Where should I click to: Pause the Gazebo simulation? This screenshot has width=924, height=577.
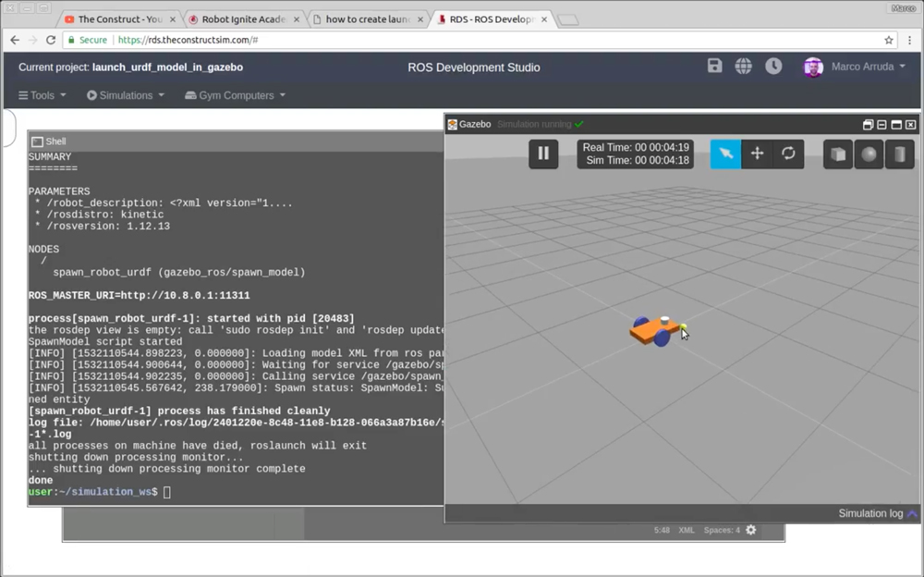[x=542, y=153]
